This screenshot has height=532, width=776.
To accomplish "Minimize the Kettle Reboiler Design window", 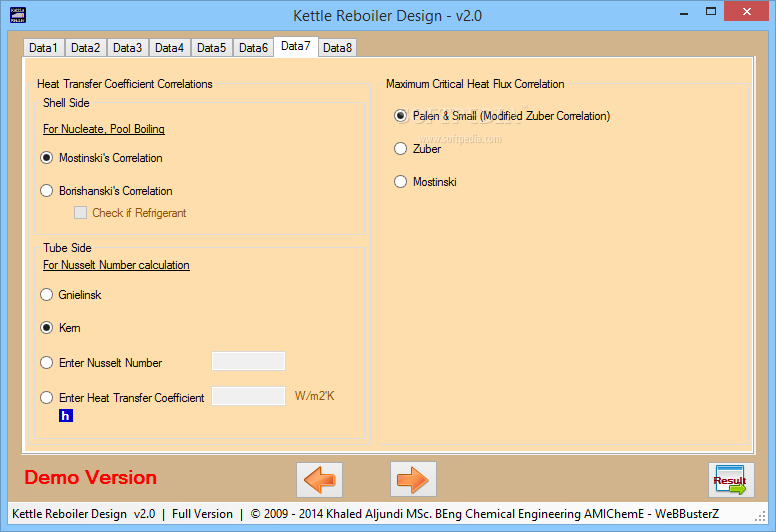I will coord(684,12).
